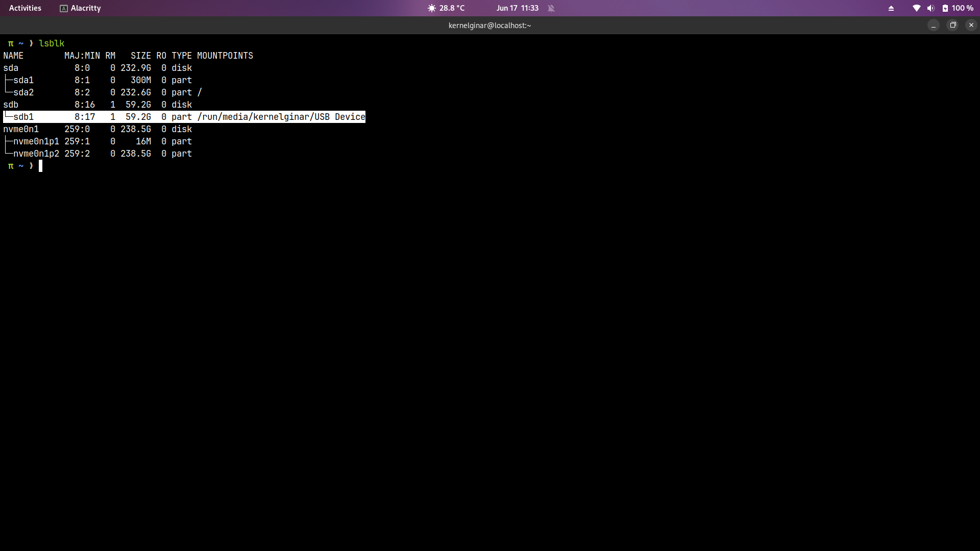This screenshot has width=980, height=551.
Task: Click the Alacritty icon in top bar
Action: [64, 8]
